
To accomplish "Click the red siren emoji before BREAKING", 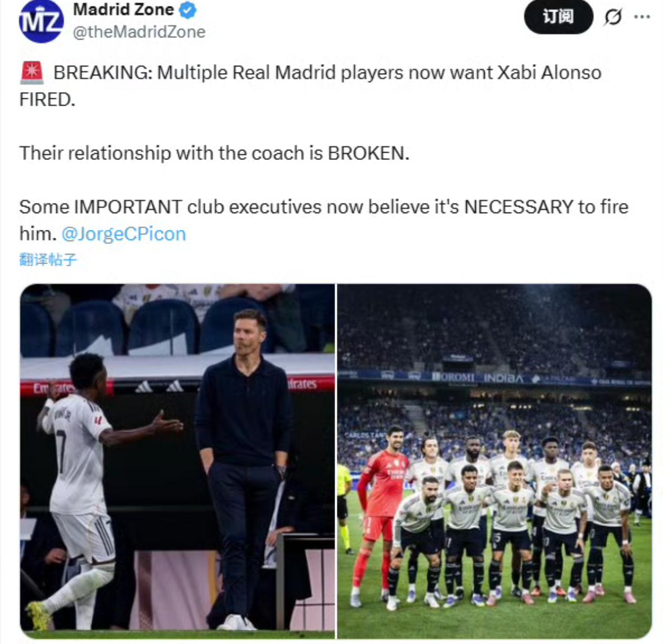I will (32, 72).
